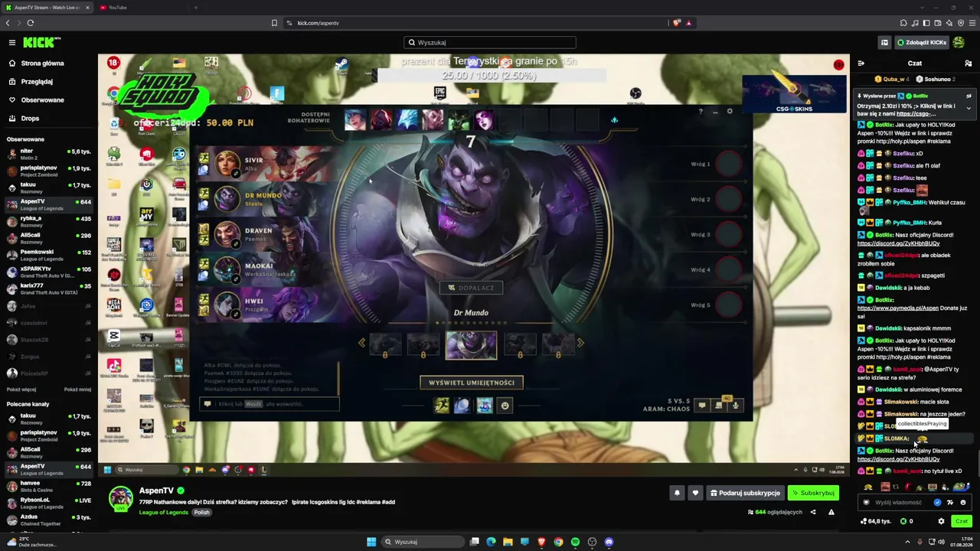Click Podaruj subskrypcje button

point(744,493)
